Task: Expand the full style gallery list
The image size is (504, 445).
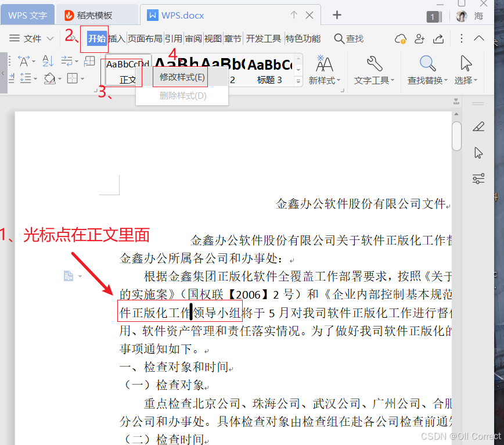Action: tap(298, 81)
